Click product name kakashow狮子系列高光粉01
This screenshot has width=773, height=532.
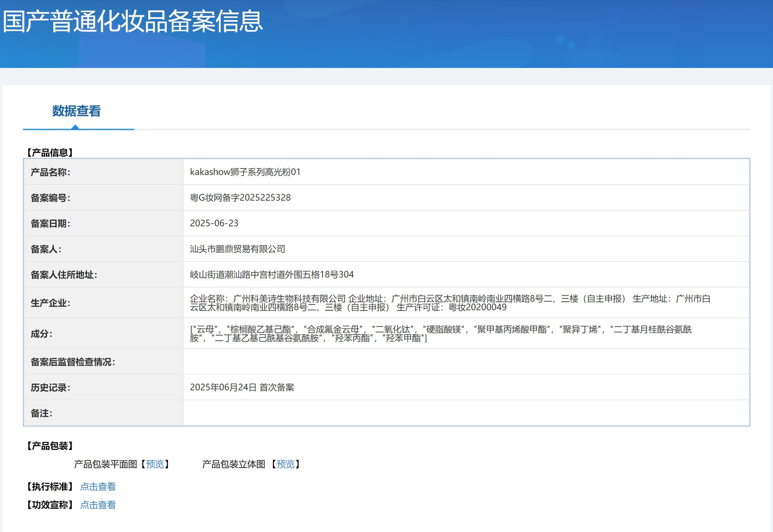click(245, 172)
